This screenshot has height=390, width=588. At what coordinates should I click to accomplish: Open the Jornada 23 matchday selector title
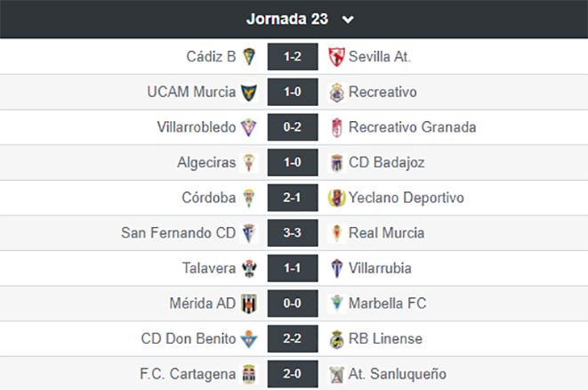tap(287, 19)
